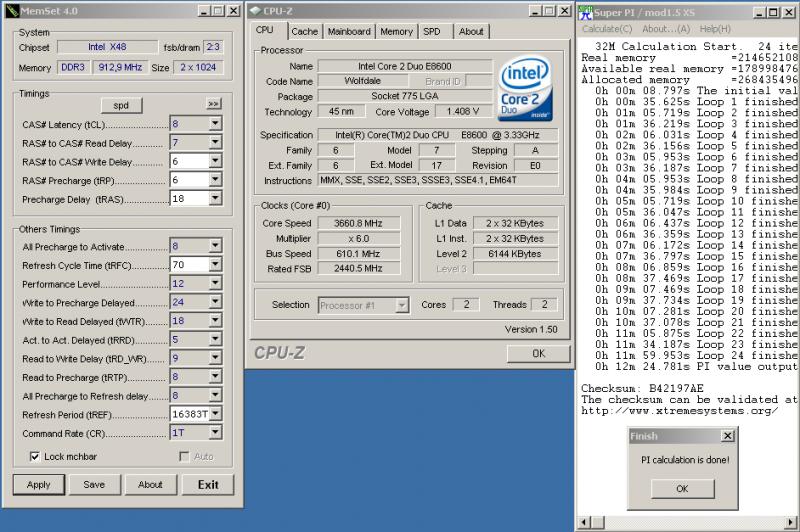Click the Level 2 6144 KBytes field
Viewport: 800px width, 532px height.
515,254
